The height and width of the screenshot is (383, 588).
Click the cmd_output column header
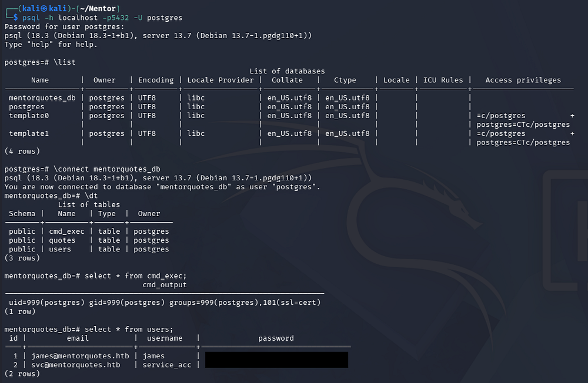[164, 285]
